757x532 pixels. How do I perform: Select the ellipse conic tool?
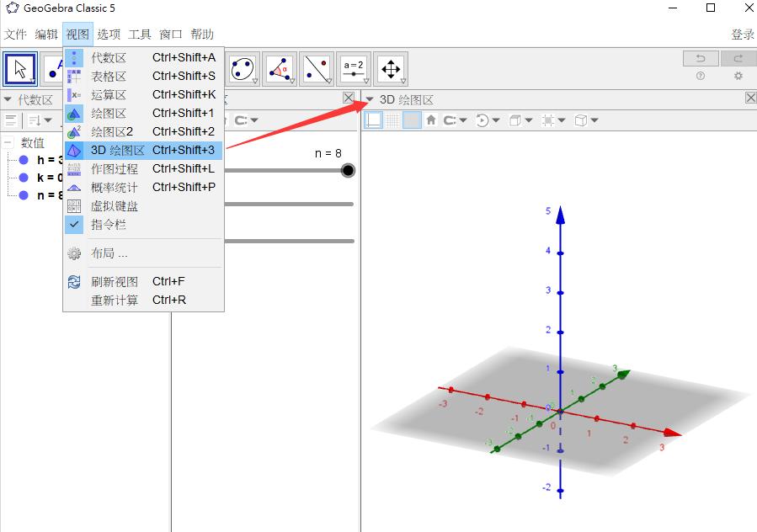[x=243, y=68]
